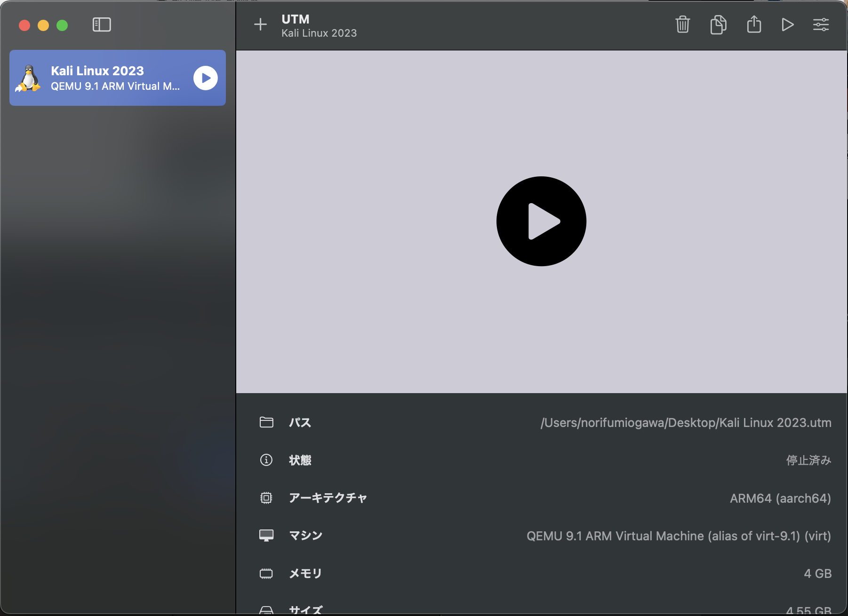This screenshot has width=848, height=616.
Task: Share the selected VM via share icon
Action: click(754, 24)
